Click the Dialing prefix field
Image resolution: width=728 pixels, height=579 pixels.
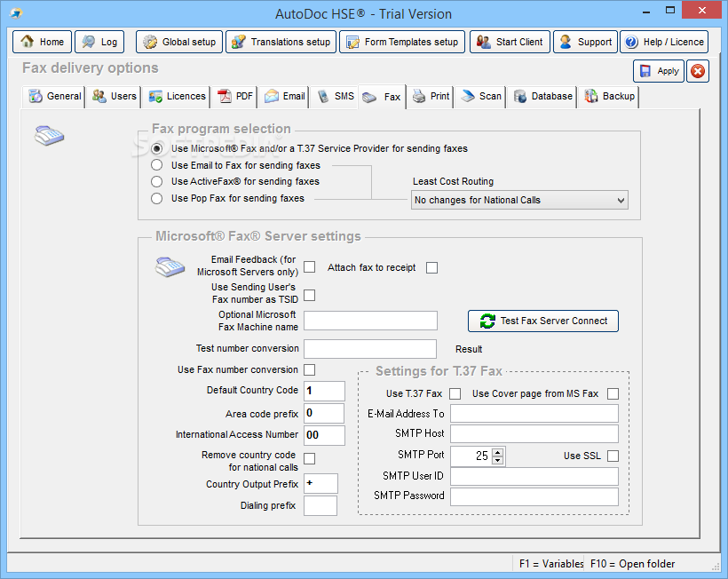pyautogui.click(x=320, y=505)
